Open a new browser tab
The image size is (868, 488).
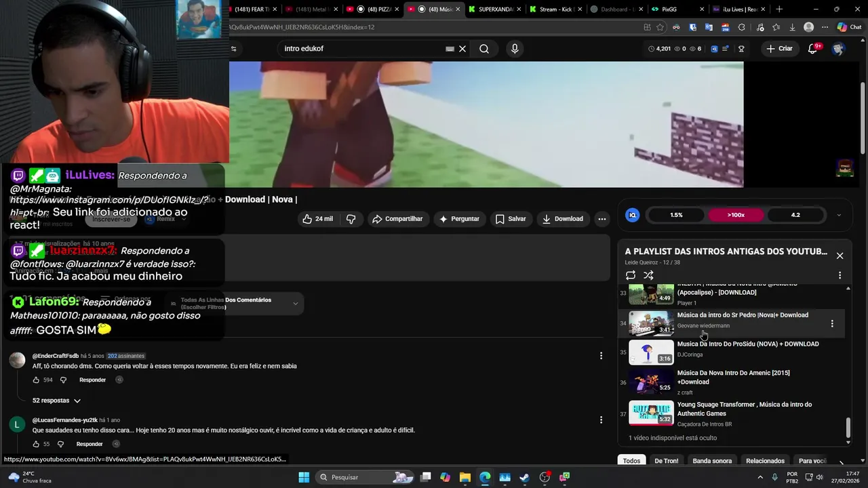[x=779, y=9]
